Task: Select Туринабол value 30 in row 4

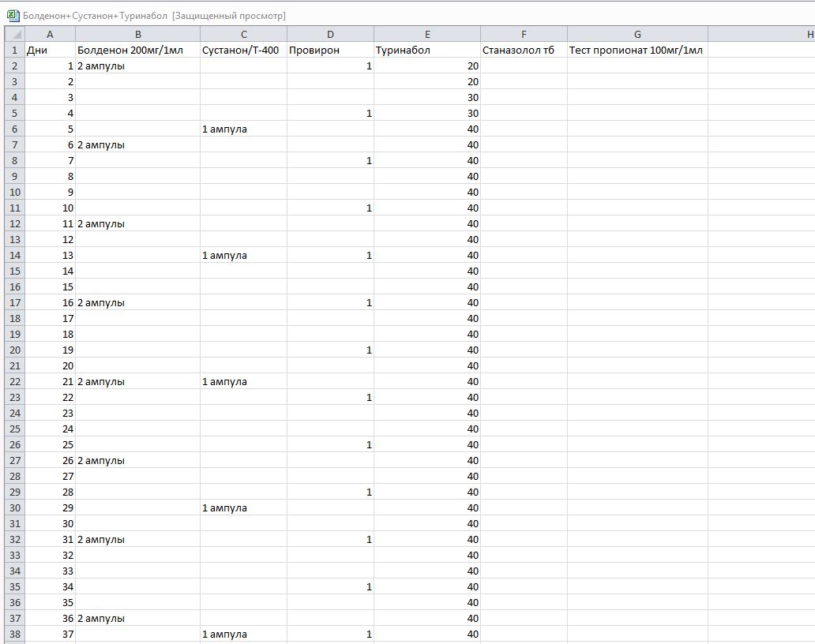Action: (426, 97)
